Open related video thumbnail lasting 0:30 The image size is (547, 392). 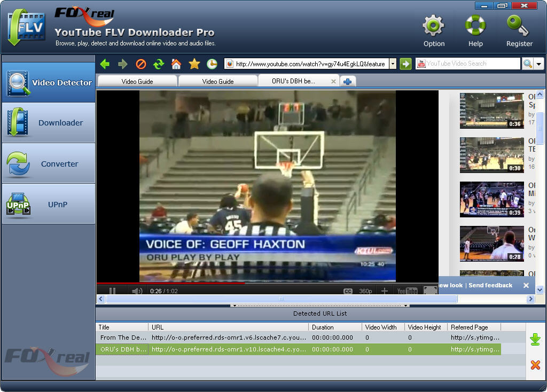tap(491, 155)
